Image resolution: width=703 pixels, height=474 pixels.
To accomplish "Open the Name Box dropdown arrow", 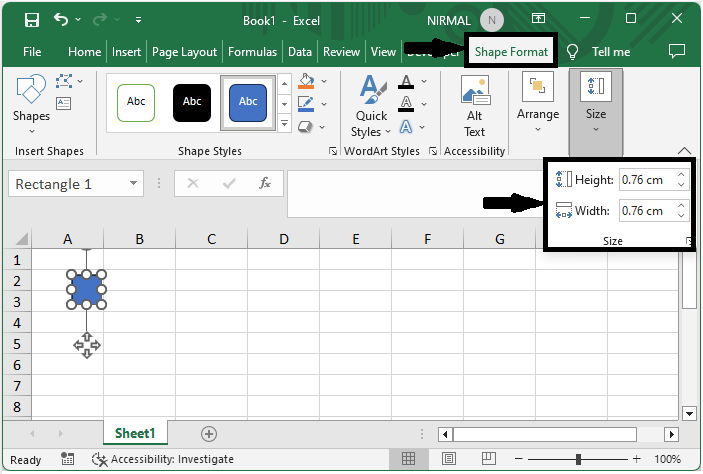I will coord(134,184).
